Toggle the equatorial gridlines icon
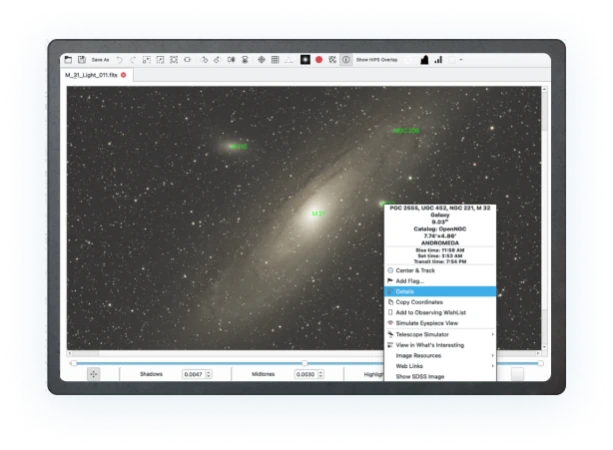 click(x=332, y=60)
